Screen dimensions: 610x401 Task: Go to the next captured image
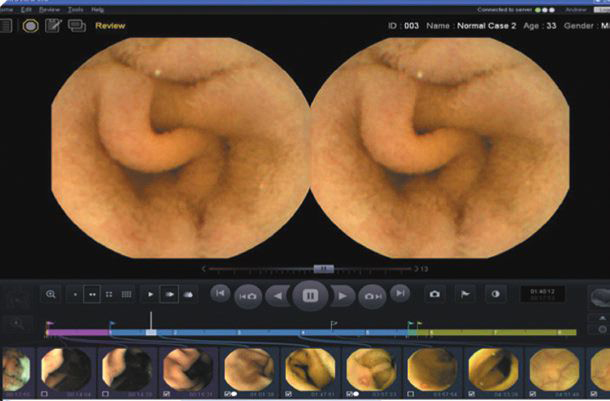click(373, 296)
